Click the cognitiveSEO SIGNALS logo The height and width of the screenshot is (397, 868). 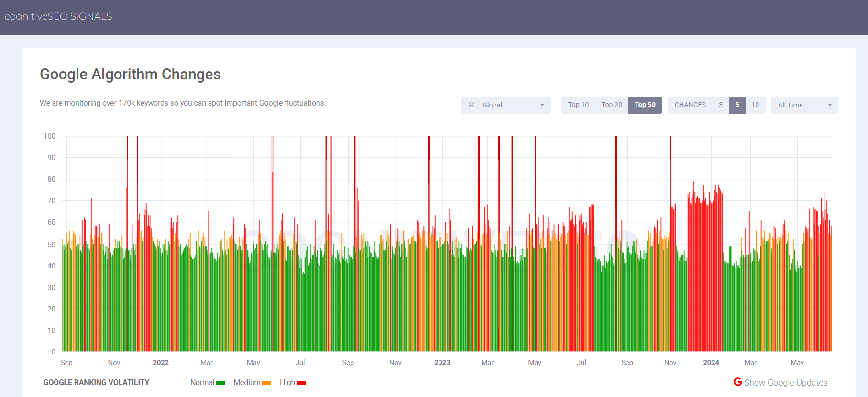click(58, 16)
